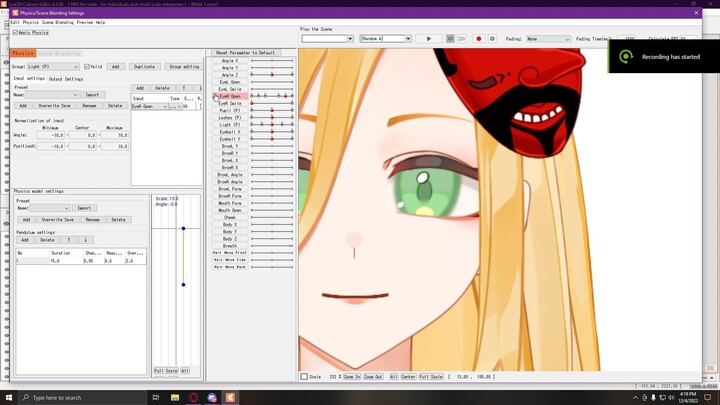Open the Scene Blending menu

[58, 22]
